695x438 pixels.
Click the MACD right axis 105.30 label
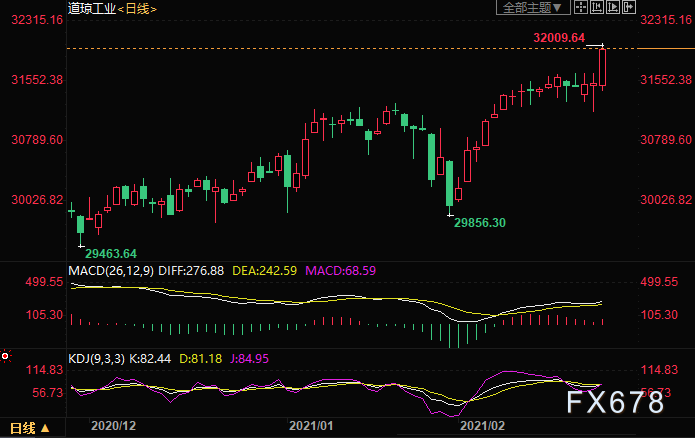[x=659, y=315]
